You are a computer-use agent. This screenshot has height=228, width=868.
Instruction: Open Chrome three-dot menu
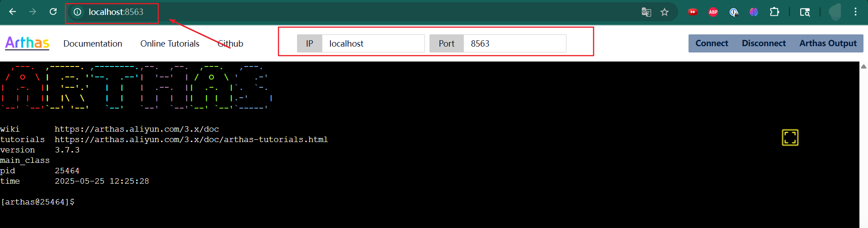(855, 12)
